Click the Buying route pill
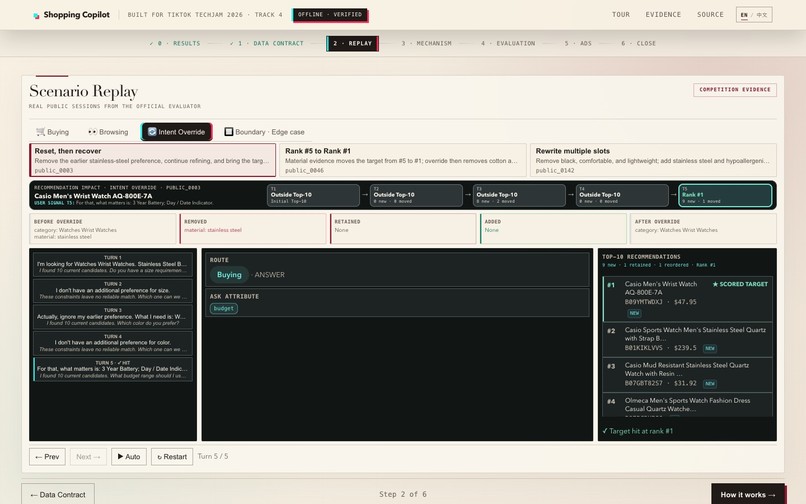 tap(229, 275)
